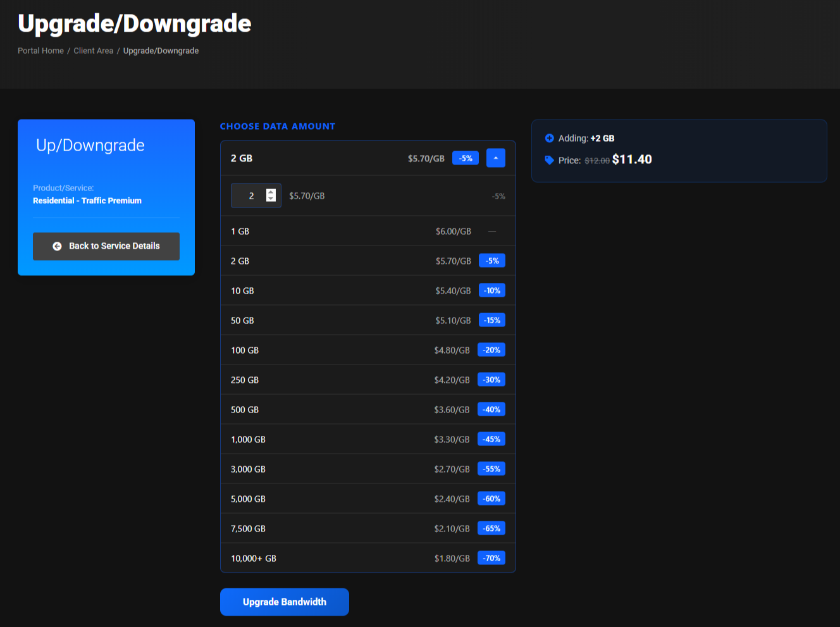Select the 7,500 GB option
Image resolution: width=840 pixels, height=627 pixels.
368,528
